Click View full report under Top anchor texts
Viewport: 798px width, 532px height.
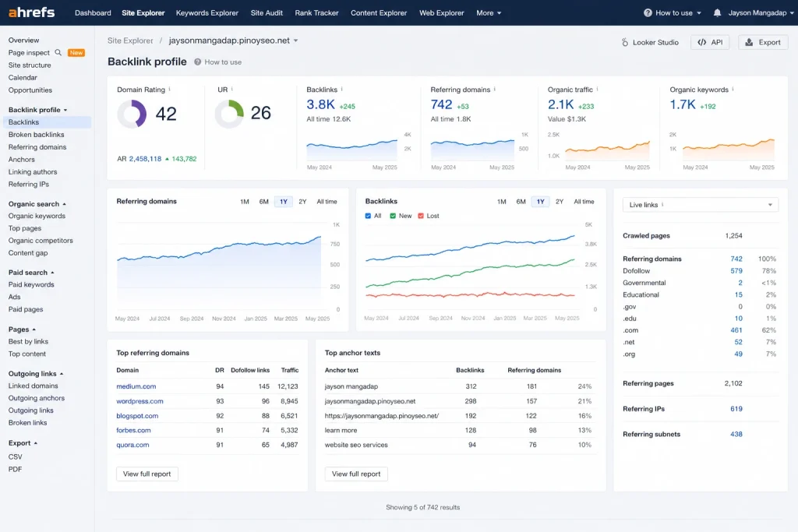pyautogui.click(x=356, y=474)
